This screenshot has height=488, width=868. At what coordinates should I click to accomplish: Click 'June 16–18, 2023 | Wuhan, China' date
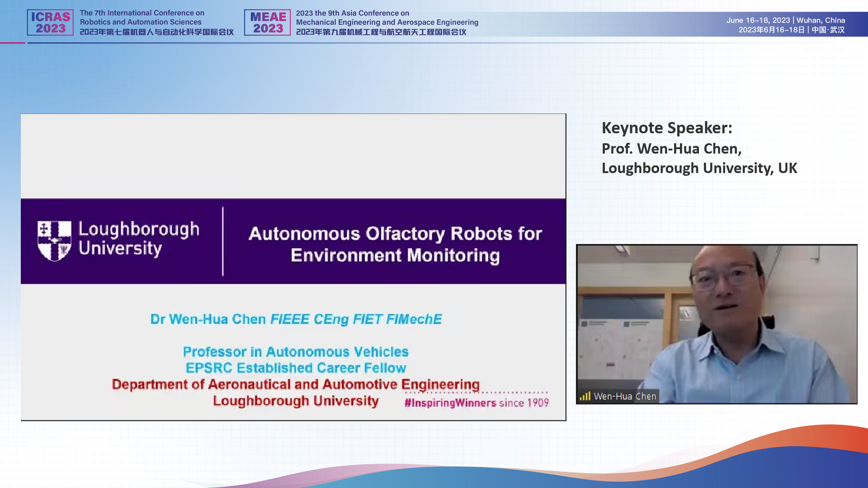click(x=786, y=20)
